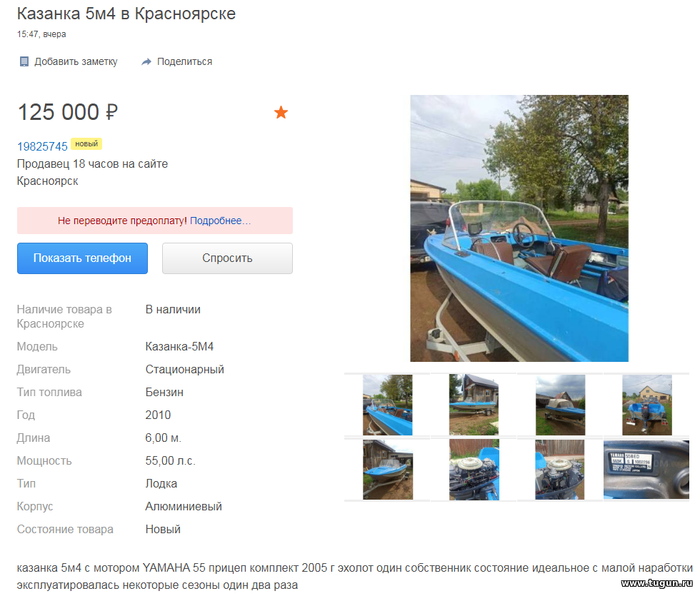Select first thumbnail of boat bow
700x596 pixels.
tap(387, 405)
